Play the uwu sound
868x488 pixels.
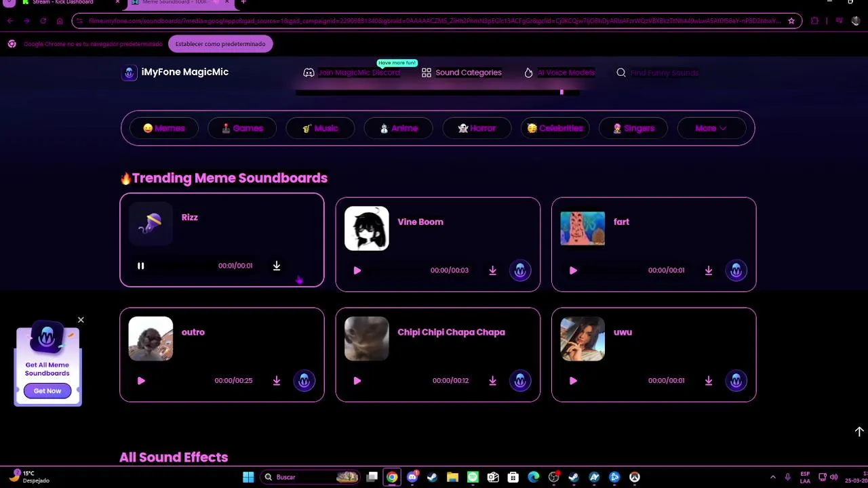pos(573,381)
